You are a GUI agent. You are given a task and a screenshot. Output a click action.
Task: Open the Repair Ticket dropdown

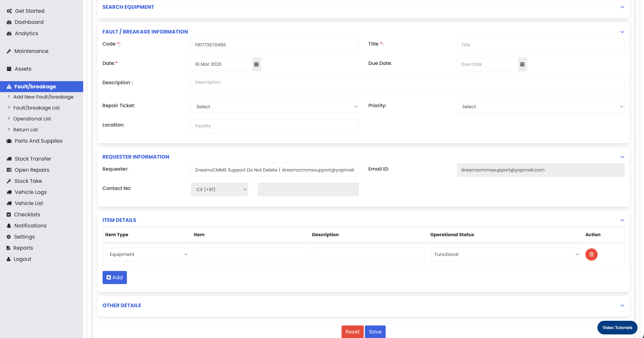tap(274, 107)
